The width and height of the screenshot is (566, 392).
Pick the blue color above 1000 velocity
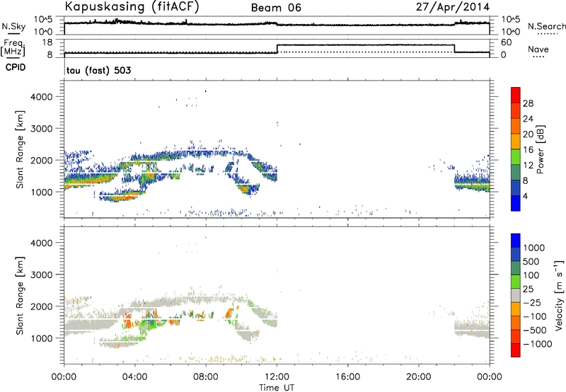coord(516,241)
